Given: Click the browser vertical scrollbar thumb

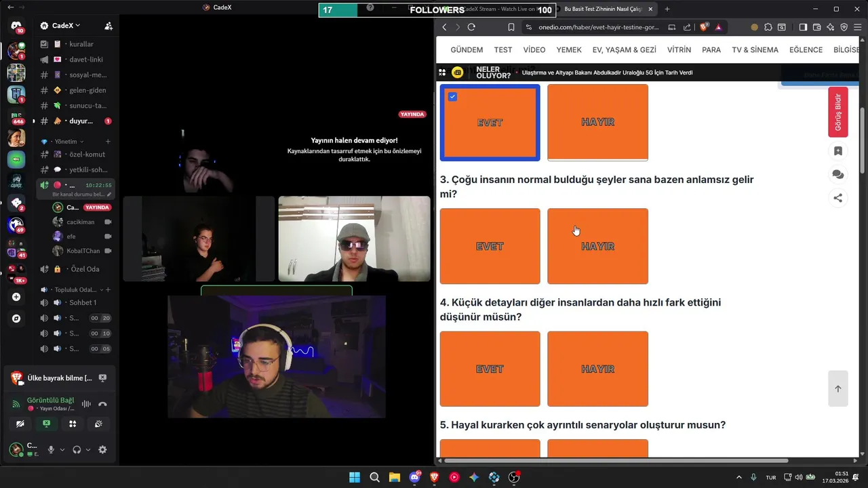Looking at the screenshot, I should (x=863, y=141).
